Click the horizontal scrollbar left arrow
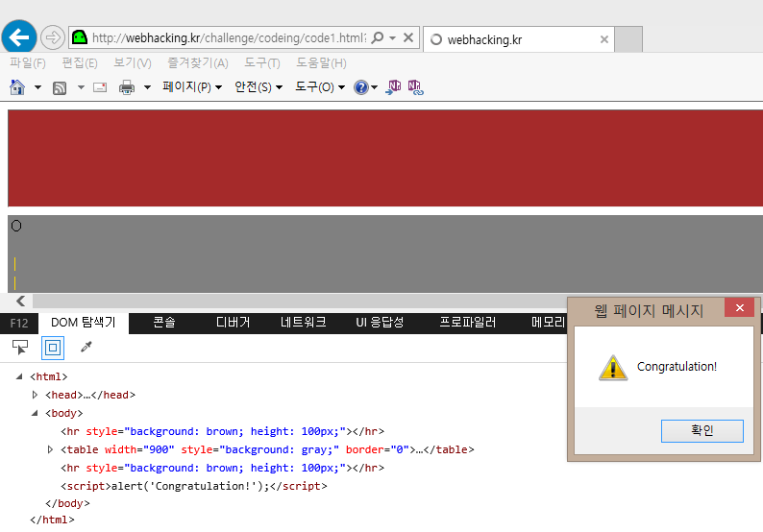The width and height of the screenshot is (763, 532). [x=20, y=301]
